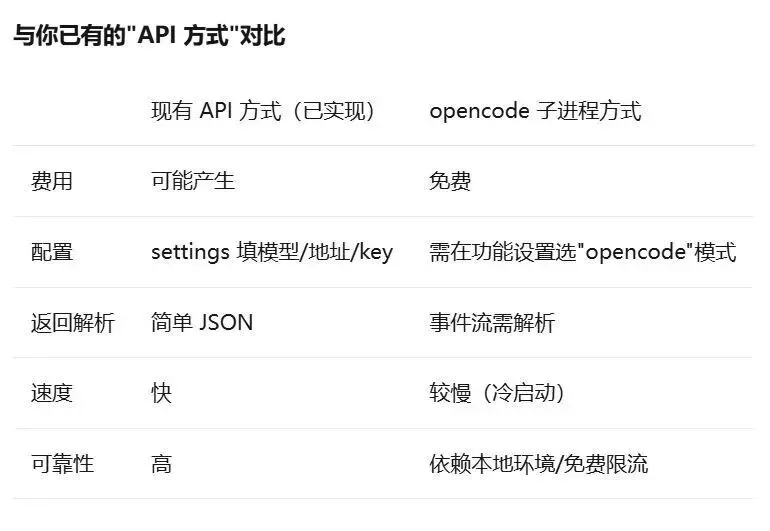Click the 可靠性 row label

point(62,464)
